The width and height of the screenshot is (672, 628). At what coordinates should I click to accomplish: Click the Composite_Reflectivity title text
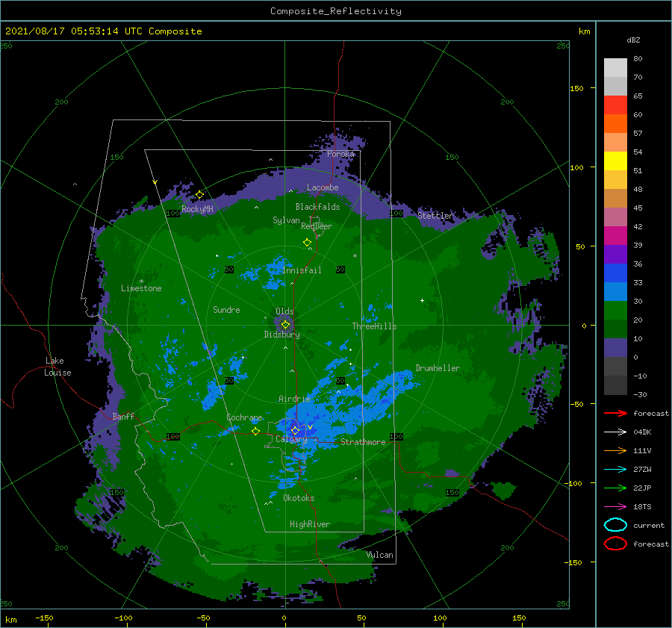click(335, 11)
